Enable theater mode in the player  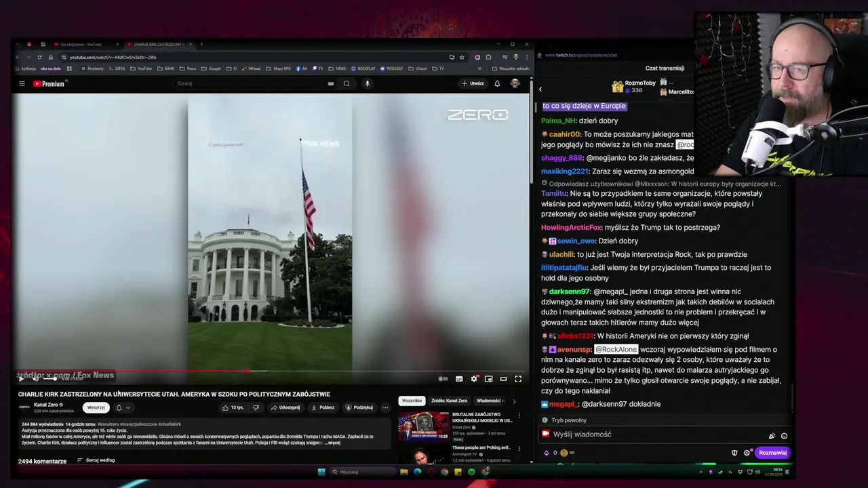503,379
